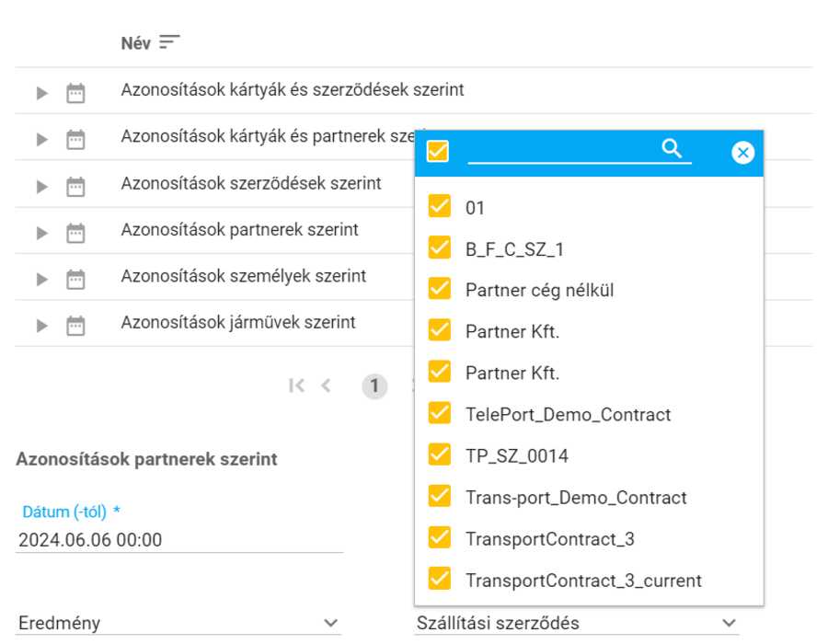Uncheck the Partner cég nélkül option
The width and height of the screenshot is (828, 644).
point(440,289)
